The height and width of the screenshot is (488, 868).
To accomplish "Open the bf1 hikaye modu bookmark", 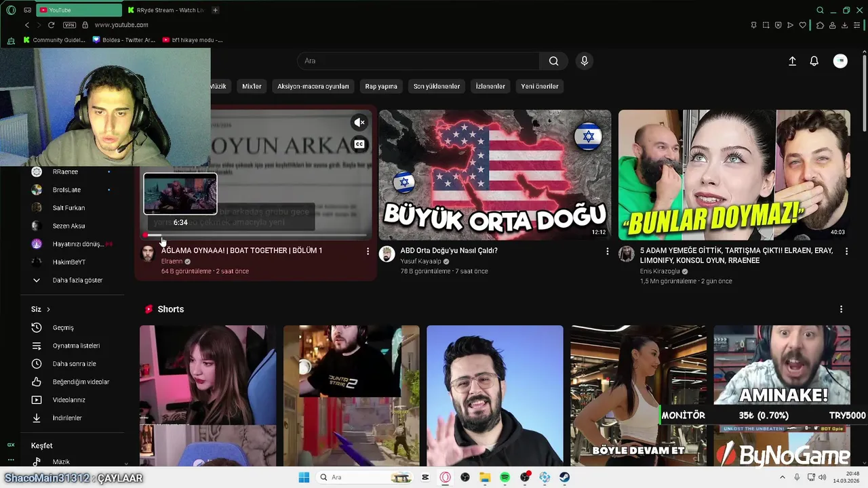I will [x=193, y=40].
